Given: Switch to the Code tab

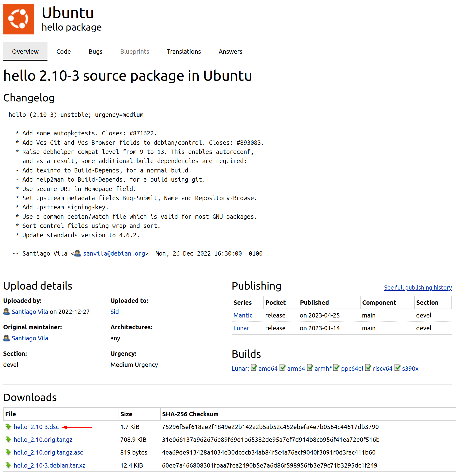Looking at the screenshot, I should point(63,52).
